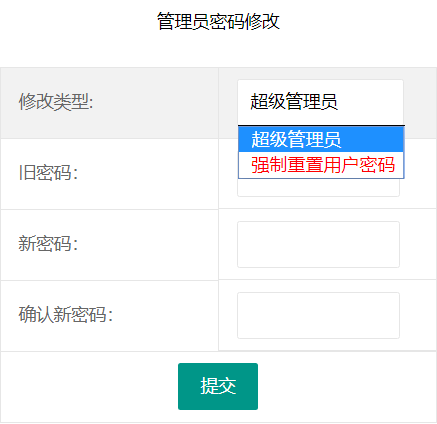Choose the highlighted 超级管理员 option in list
The image size is (437, 424).
321,139
